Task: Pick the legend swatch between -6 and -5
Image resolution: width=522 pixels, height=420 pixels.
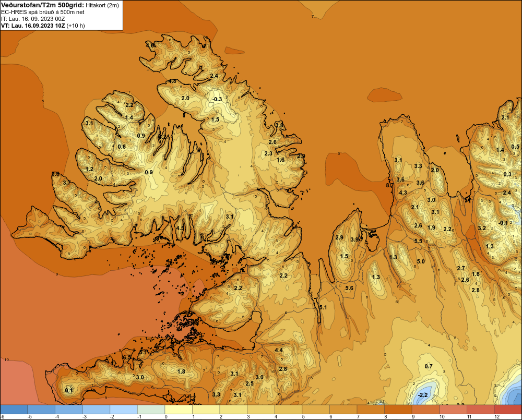Action: click(x=14, y=410)
